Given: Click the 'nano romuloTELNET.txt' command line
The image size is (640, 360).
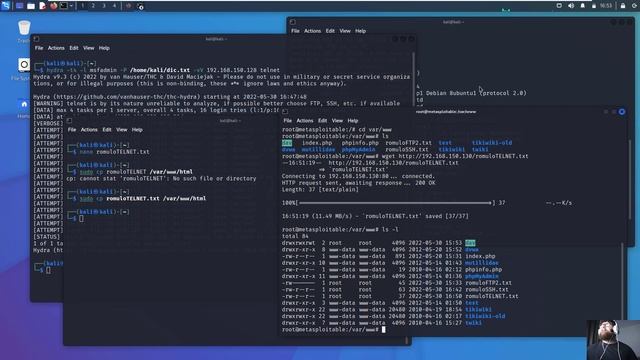Looking at the screenshot, I should [x=115, y=151].
